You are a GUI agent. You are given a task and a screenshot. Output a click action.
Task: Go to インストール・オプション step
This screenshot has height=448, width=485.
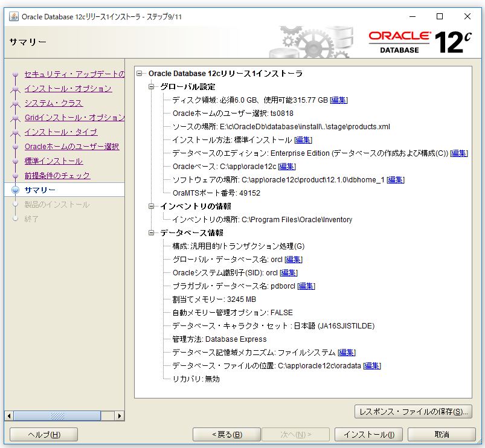[68, 89]
